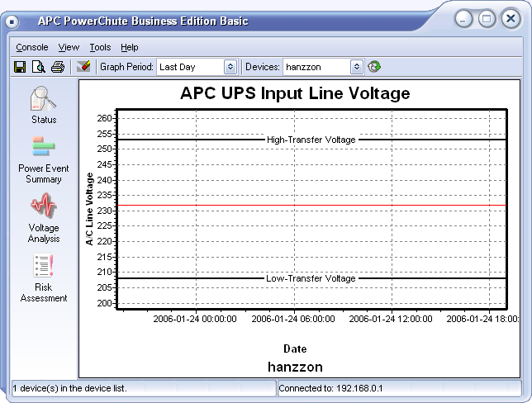532x403 pixels.
Task: Click the Connected to: 192.168.0.1 status text
Action: (330, 388)
